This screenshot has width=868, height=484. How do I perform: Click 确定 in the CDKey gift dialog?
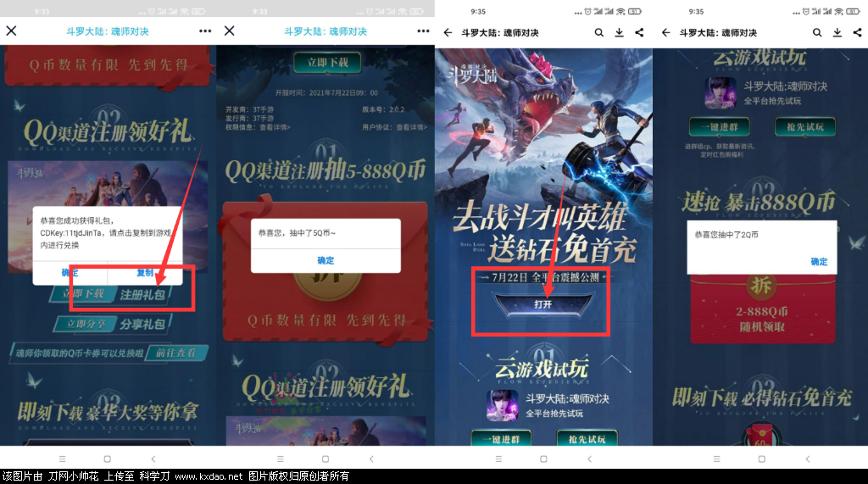pos(70,272)
